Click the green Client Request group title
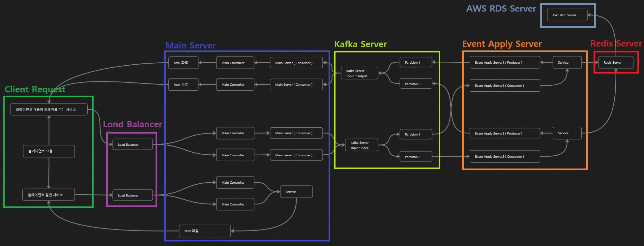 point(35,89)
